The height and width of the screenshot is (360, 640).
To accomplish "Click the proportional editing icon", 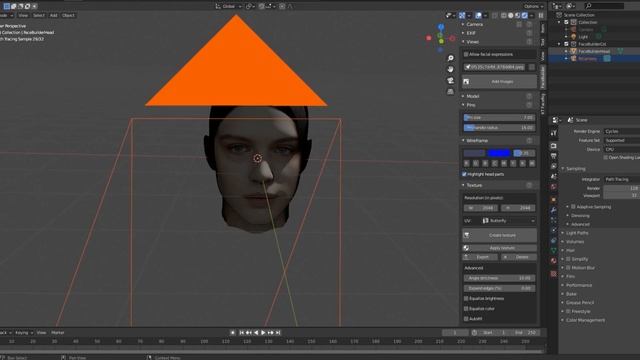I will 282,6.
